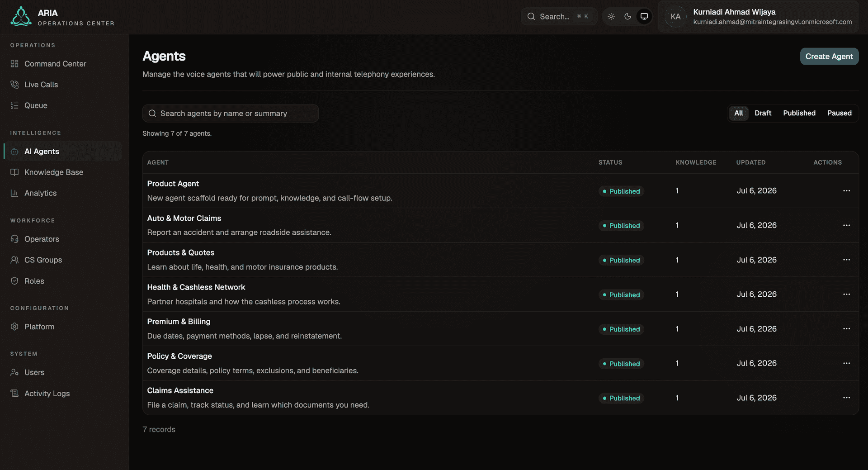Navigate to Operators
868x470 pixels.
coord(63,239)
